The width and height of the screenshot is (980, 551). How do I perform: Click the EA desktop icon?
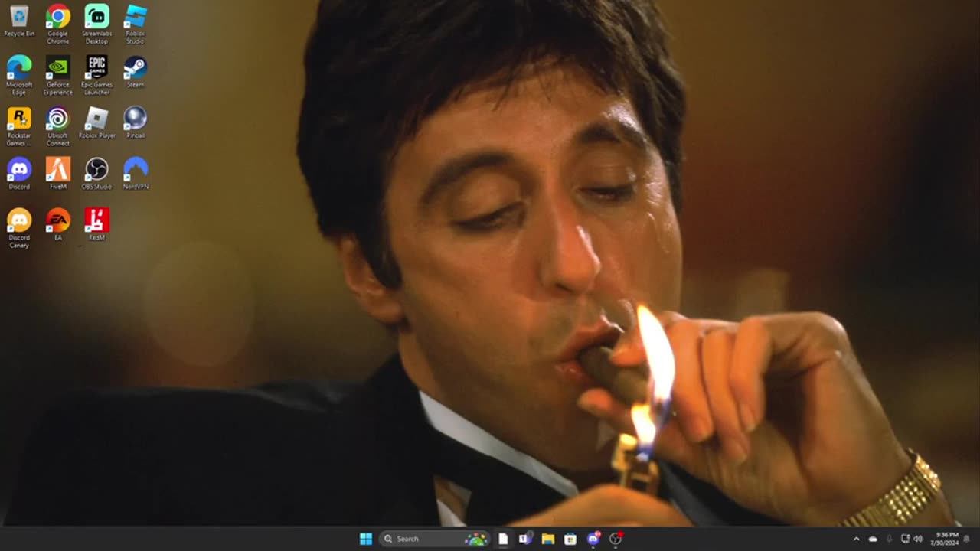tap(58, 224)
